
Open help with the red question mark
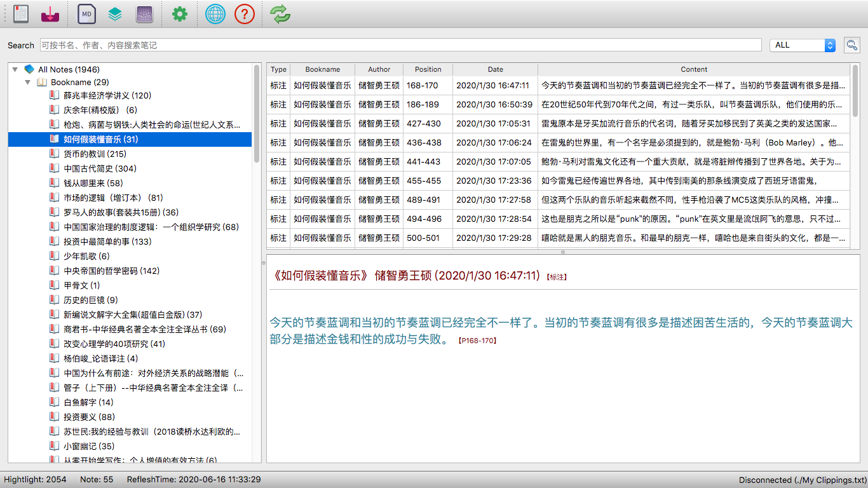pyautogui.click(x=245, y=14)
